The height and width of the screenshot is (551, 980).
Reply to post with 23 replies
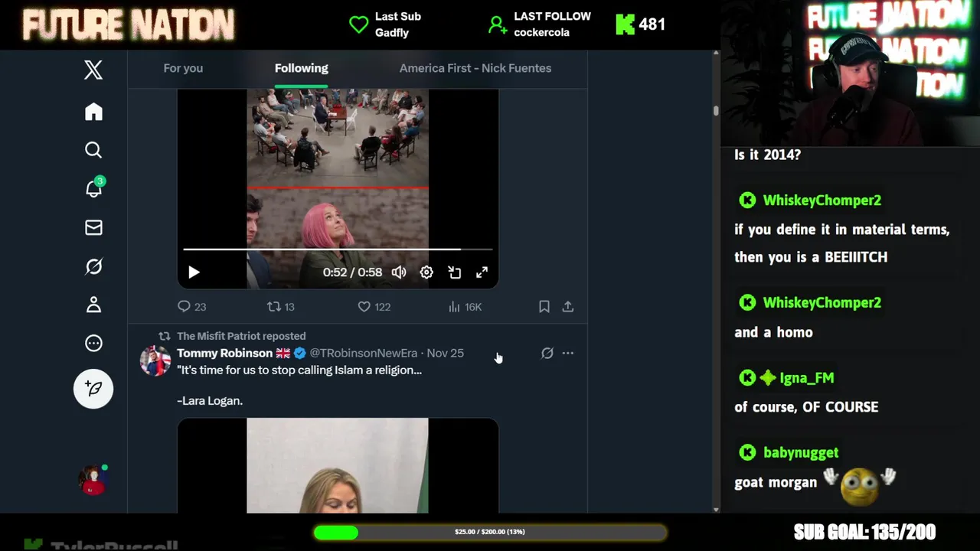coord(191,307)
